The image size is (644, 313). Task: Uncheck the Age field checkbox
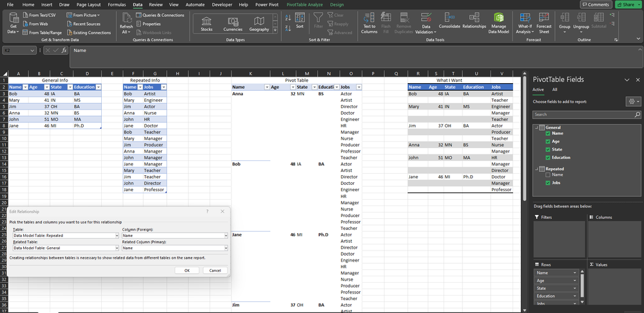548,142
